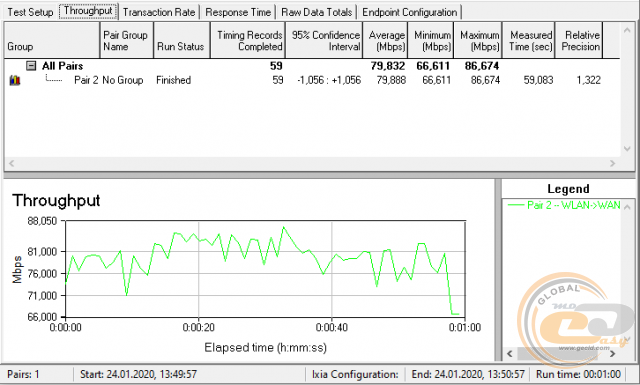Click the Start time status entry
The height and width of the screenshot is (385, 640).
(x=138, y=374)
